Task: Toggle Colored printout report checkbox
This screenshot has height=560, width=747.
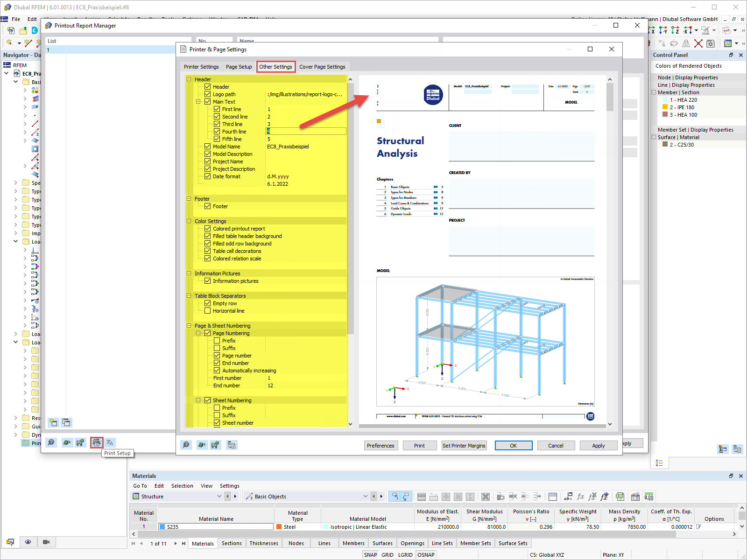Action: tap(208, 229)
